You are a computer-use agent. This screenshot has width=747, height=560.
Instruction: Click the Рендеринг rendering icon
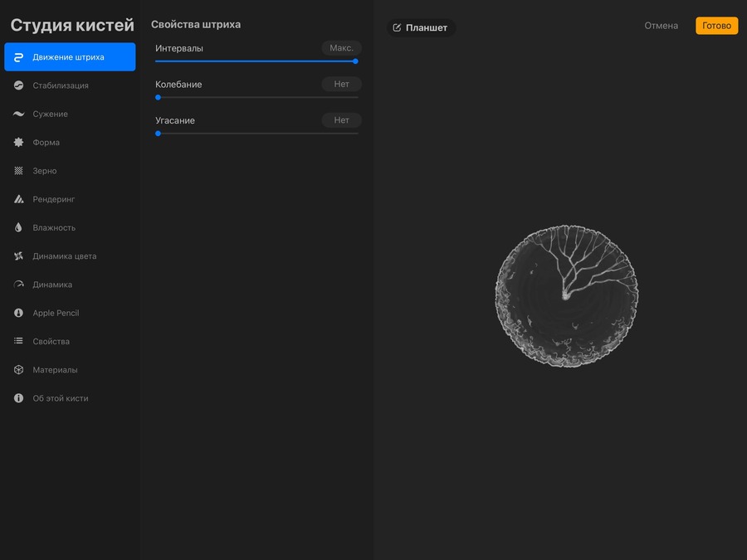coord(18,199)
